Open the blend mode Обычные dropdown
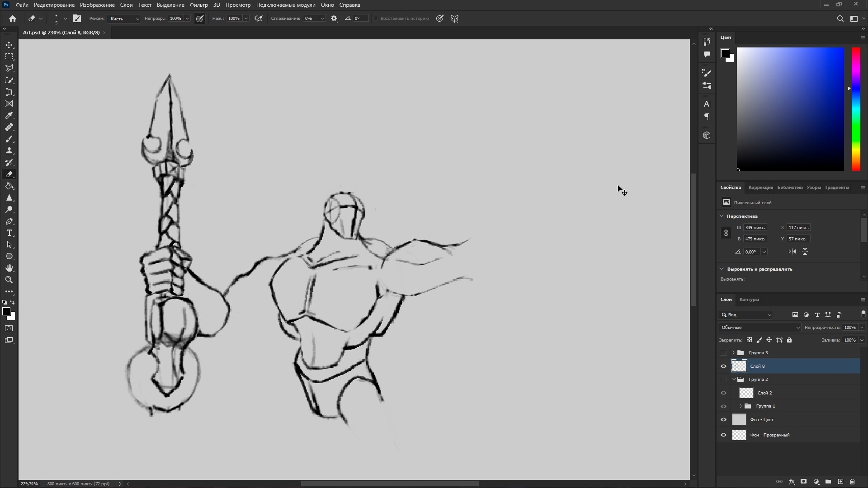This screenshot has height=488, width=868. pos(759,328)
